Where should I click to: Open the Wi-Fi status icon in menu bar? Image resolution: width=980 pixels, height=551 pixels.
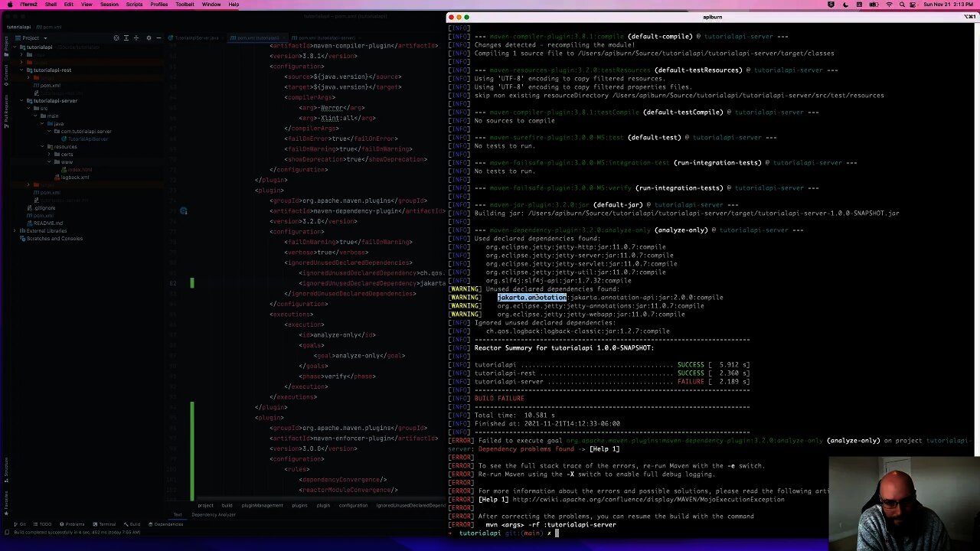coord(889,5)
